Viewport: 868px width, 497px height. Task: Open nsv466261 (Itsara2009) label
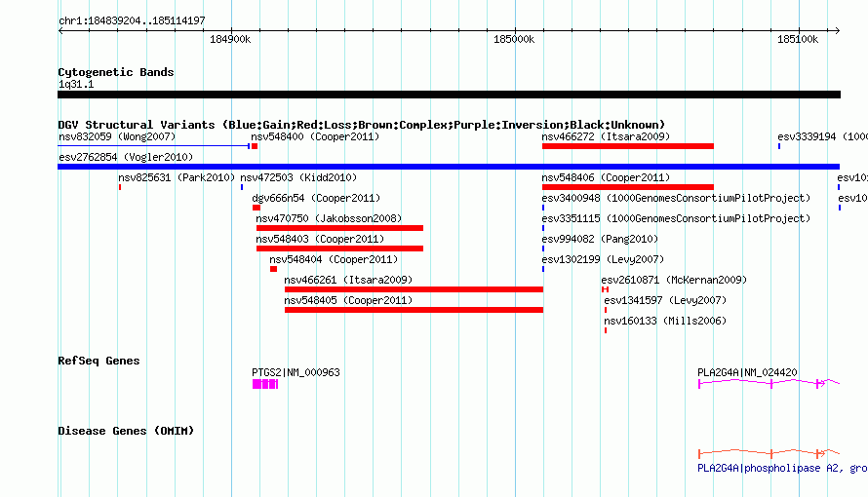(x=348, y=280)
